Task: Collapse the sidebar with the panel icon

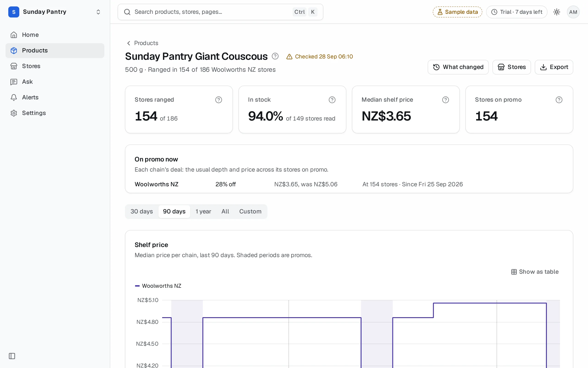Action: coord(12,356)
